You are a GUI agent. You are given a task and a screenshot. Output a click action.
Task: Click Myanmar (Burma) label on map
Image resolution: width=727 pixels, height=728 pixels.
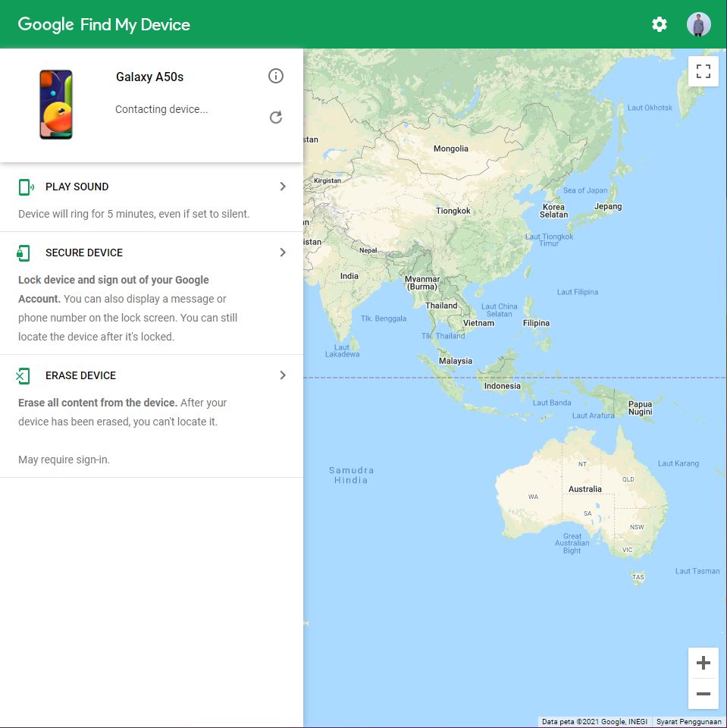(422, 283)
